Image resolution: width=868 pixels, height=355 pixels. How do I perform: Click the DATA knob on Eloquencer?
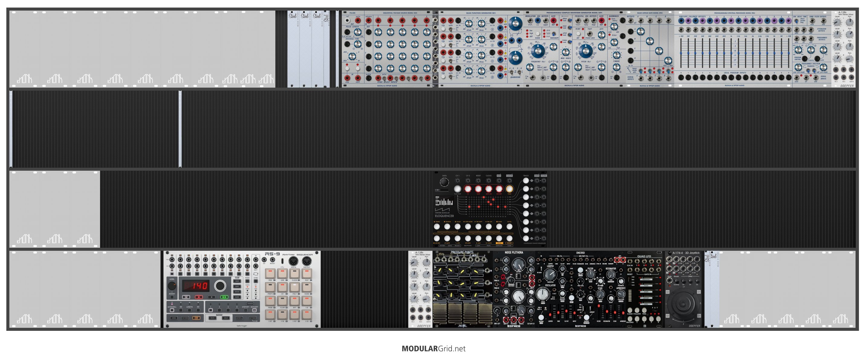(444, 182)
